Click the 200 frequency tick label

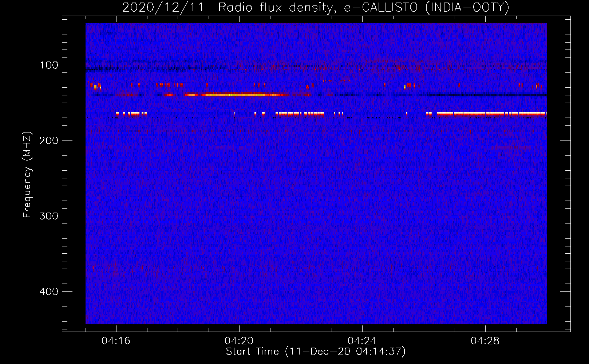(49, 141)
